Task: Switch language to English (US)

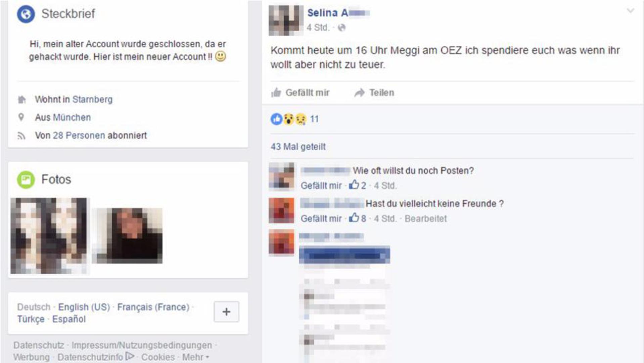Action: pos(84,307)
